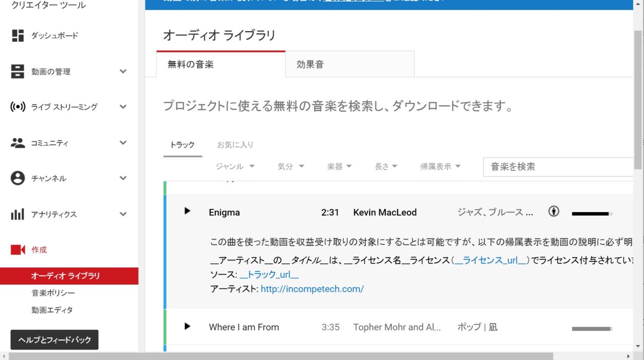This screenshot has height=360, width=644.
Task: Click the ヘルプとフィードバック button
Action: (54, 340)
